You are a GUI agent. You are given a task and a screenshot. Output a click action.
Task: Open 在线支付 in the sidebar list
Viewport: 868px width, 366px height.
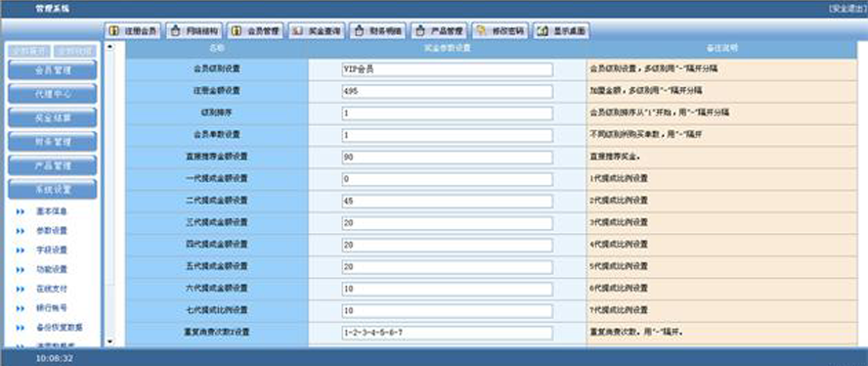52,289
